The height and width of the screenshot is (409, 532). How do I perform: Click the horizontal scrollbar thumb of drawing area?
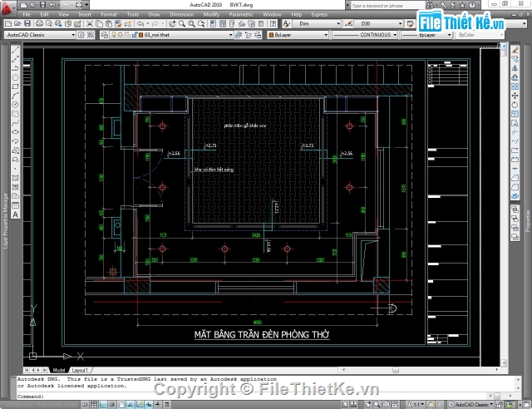pyautogui.click(x=396, y=370)
